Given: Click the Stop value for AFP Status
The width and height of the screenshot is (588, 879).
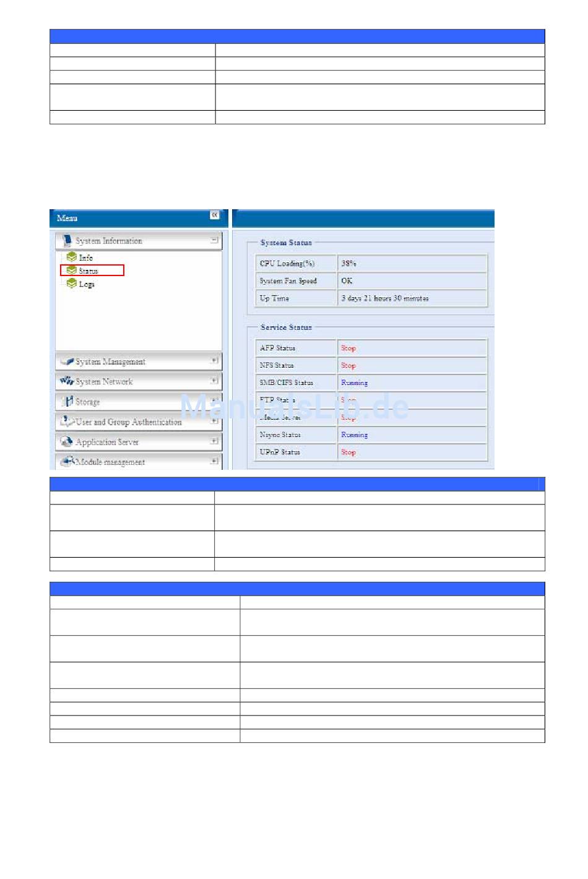Looking at the screenshot, I should [x=348, y=348].
